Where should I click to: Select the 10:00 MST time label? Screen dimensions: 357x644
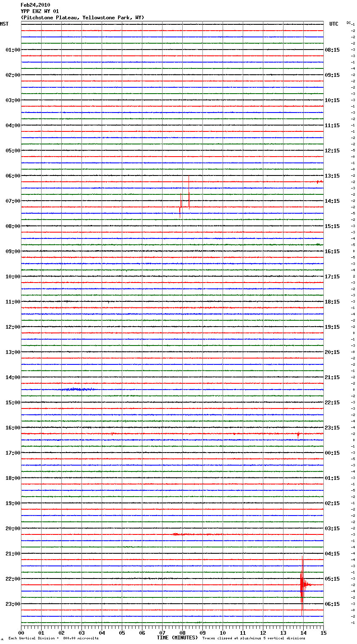13,277
